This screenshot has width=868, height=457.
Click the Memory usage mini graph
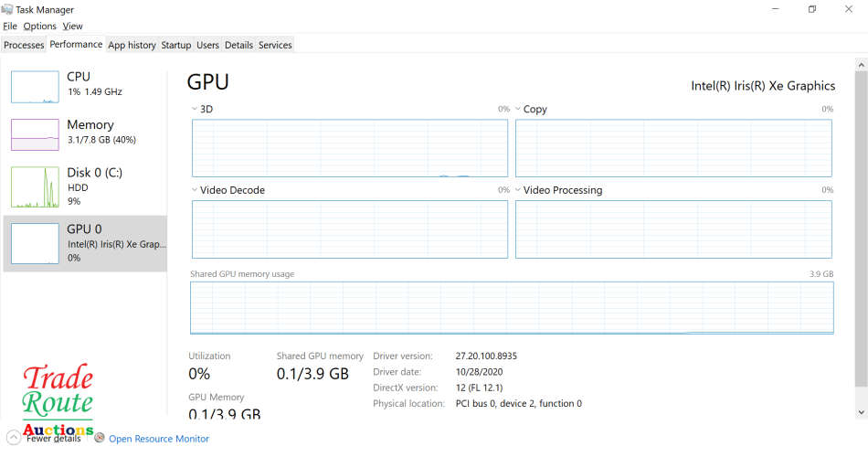coord(35,134)
